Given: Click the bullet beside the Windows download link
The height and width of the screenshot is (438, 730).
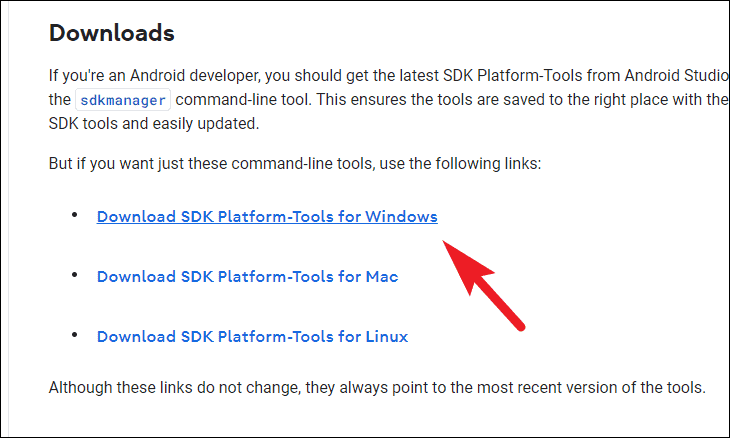Looking at the screenshot, I should click(x=74, y=215).
